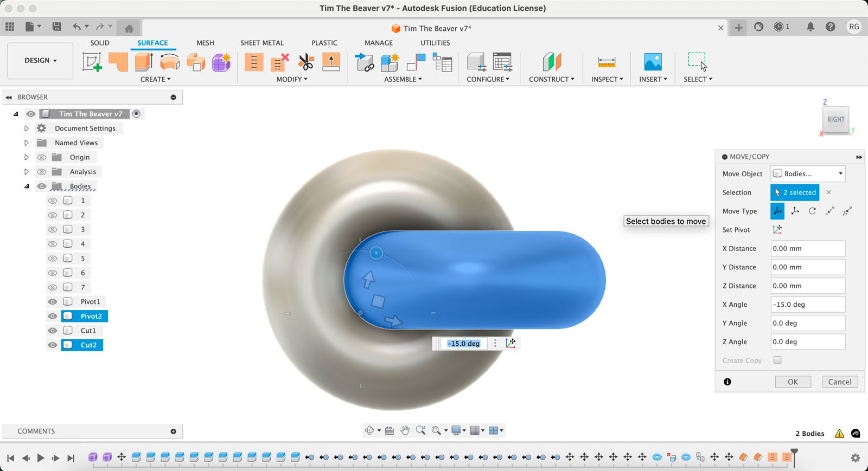Click the Create Sketch icon
The image size is (868, 471).
coord(92,62)
